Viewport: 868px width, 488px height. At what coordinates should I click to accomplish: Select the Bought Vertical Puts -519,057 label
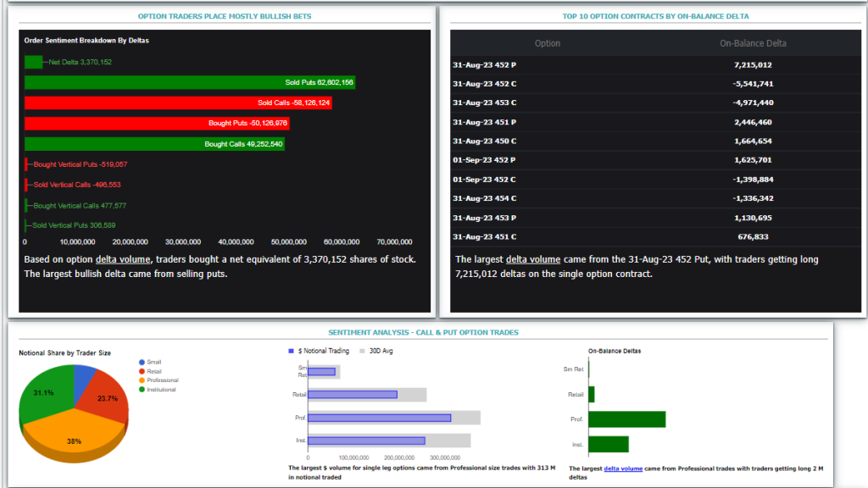coord(81,164)
